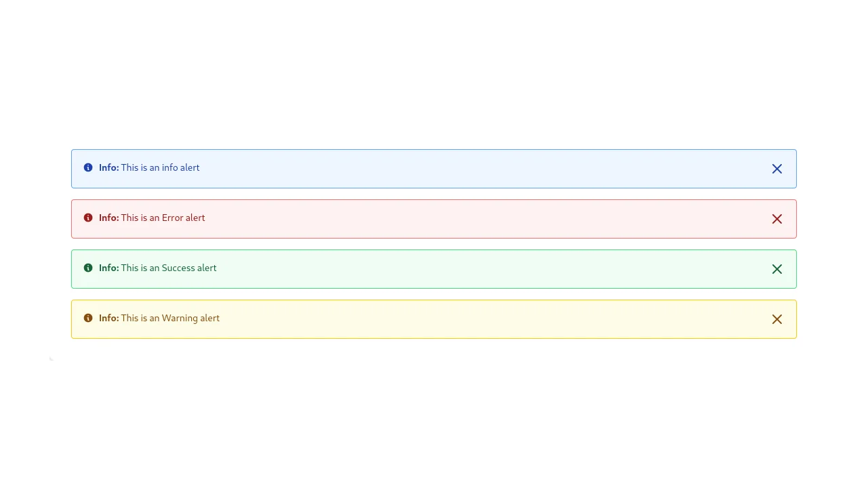Image resolution: width=868 pixels, height=488 pixels.
Task: Click empty middle area of green alert banner
Action: (x=475, y=269)
